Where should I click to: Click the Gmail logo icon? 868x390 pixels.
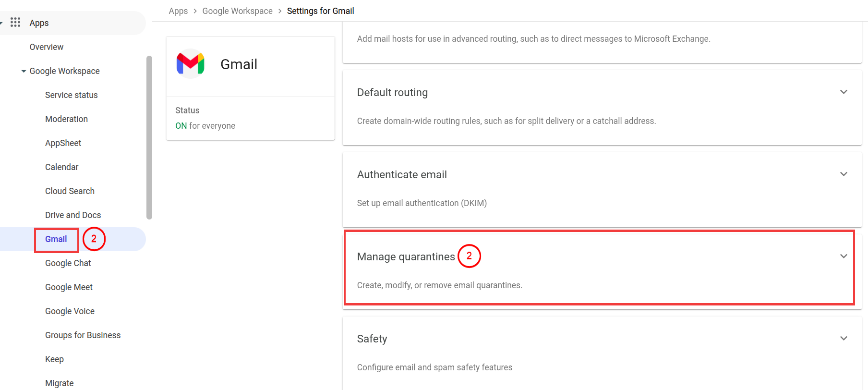191,63
